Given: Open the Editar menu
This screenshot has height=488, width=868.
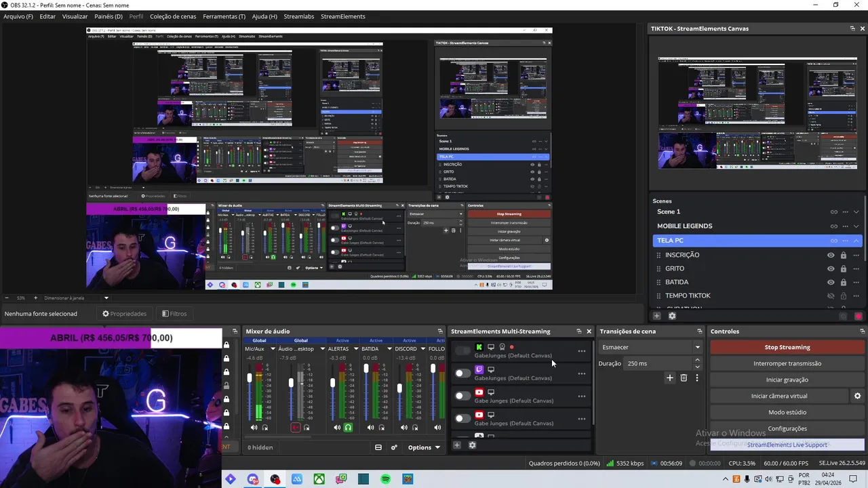Looking at the screenshot, I should click(47, 16).
